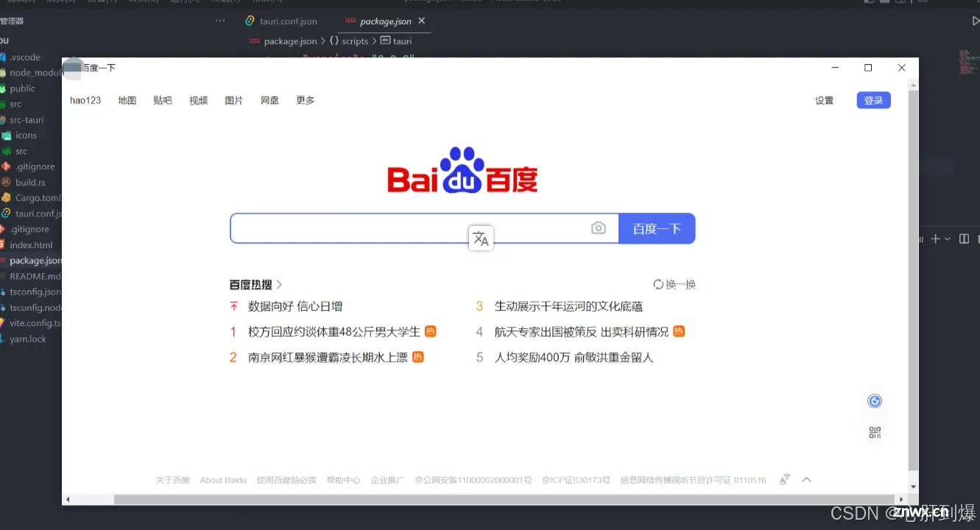Click the 关于百度 footer link
The image size is (980, 530).
click(172, 480)
